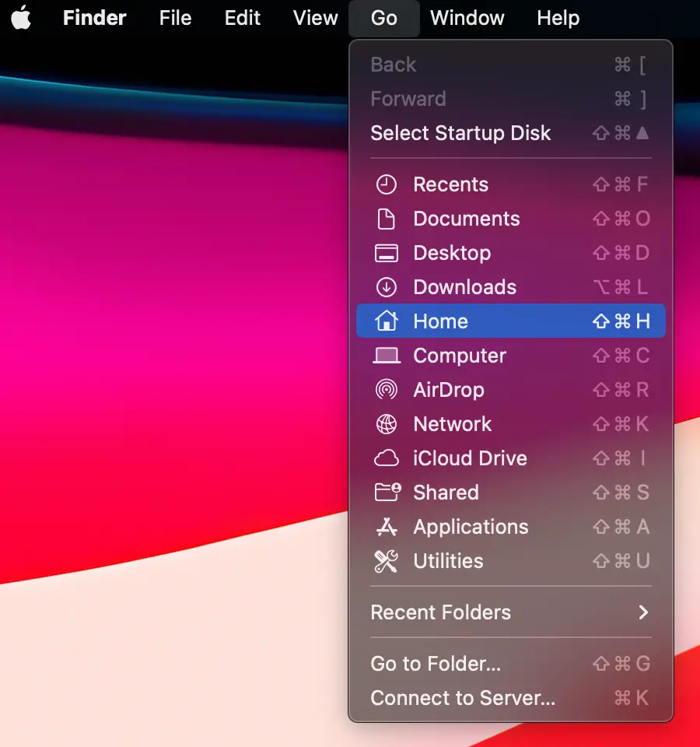Click the Recents clock icon
This screenshot has width=700, height=747.
[387, 184]
